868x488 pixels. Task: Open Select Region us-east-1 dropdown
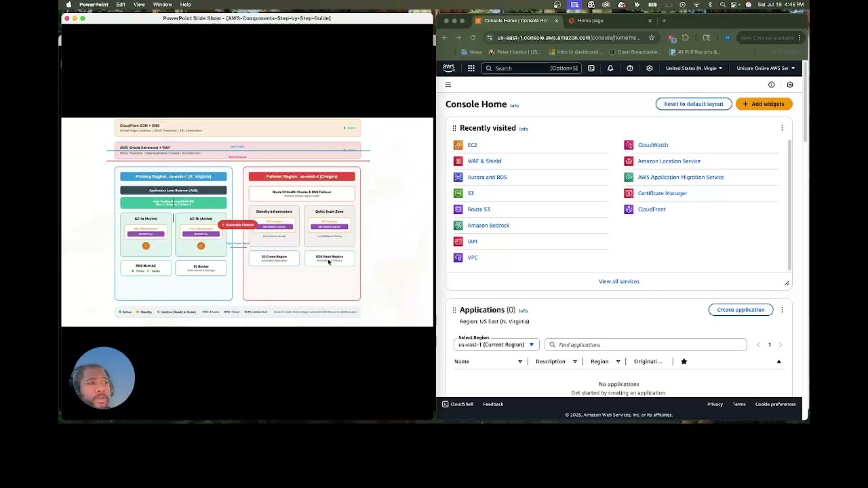click(496, 345)
